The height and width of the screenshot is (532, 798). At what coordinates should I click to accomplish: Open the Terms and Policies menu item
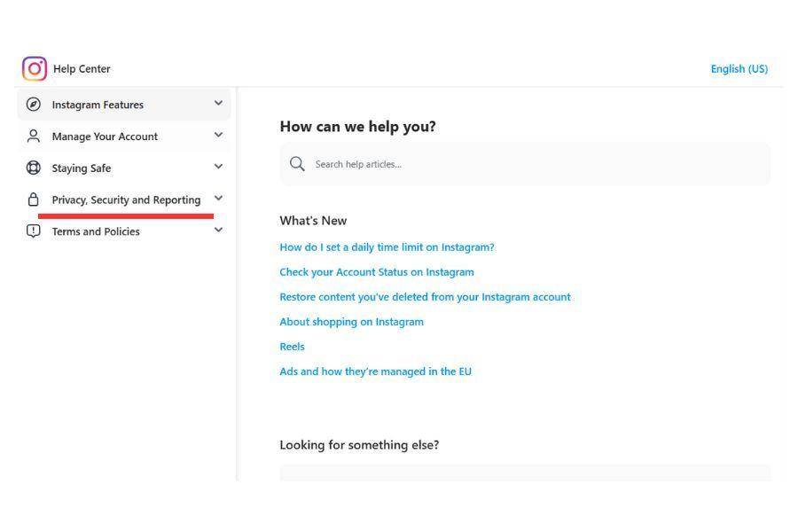(x=124, y=231)
